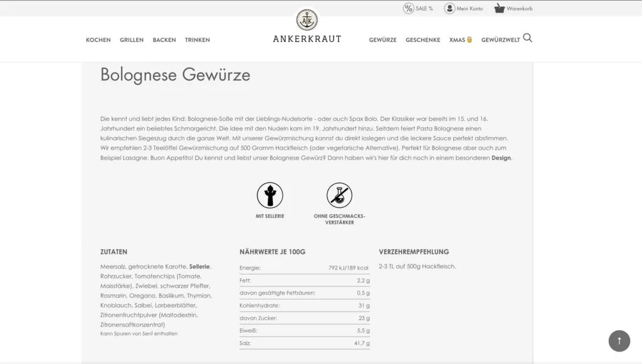Screen dimensions: 642x364
Task: Click the Bolognese Gewürze heading
Action: click(x=176, y=75)
